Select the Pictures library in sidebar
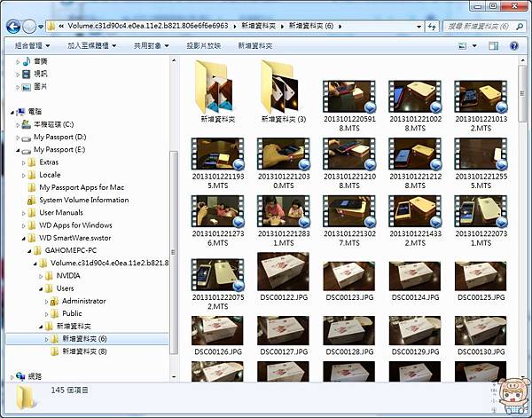The image size is (532, 418). point(35,87)
